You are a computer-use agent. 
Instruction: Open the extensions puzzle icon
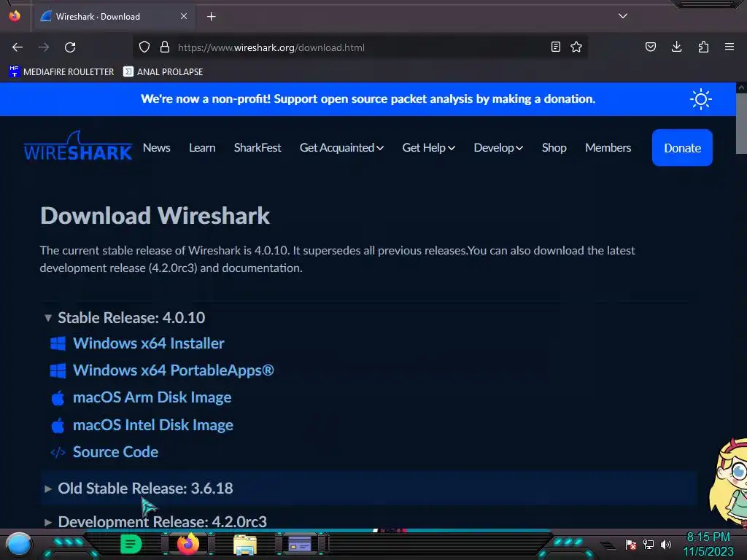703,47
